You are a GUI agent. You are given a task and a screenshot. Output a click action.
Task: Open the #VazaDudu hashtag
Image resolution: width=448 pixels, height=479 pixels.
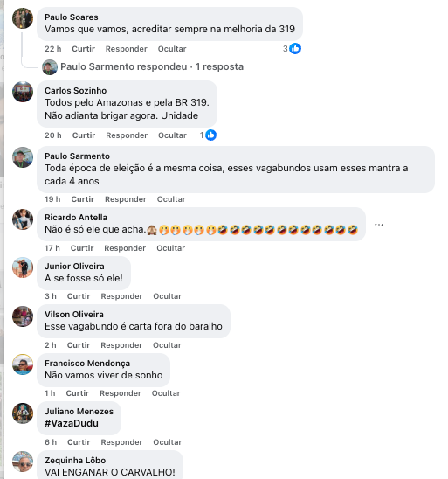click(x=72, y=423)
